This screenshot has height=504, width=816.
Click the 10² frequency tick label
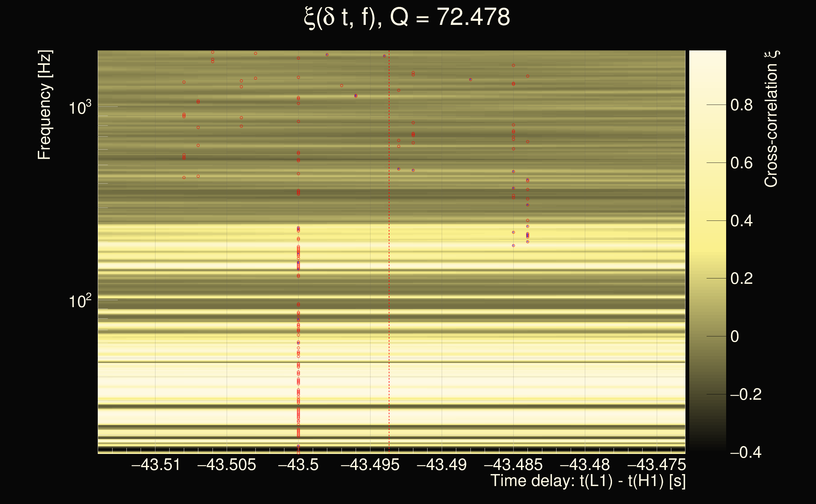coord(80,301)
